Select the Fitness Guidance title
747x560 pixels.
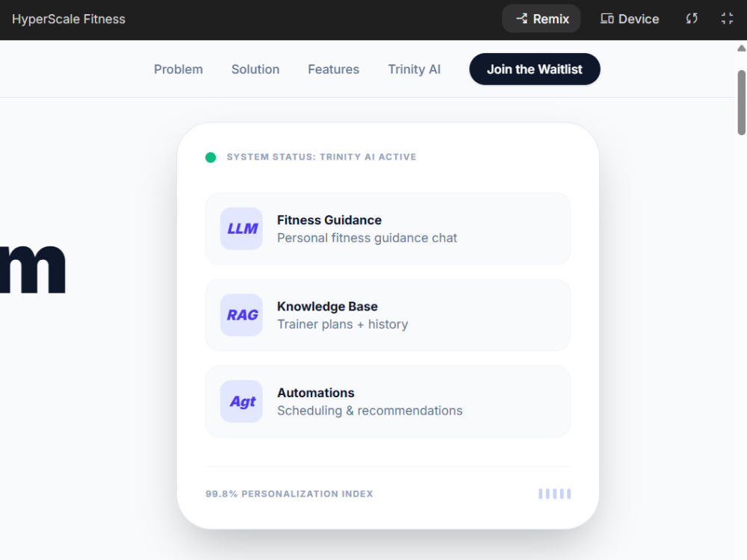pos(329,220)
